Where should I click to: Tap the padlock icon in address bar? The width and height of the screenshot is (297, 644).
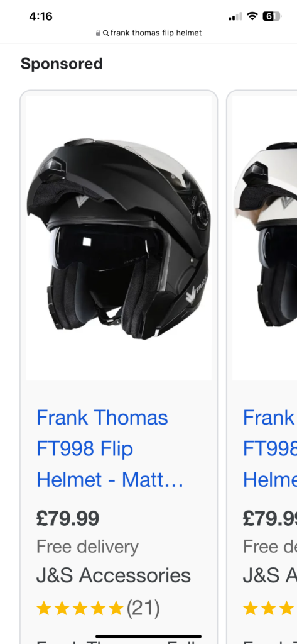point(98,33)
